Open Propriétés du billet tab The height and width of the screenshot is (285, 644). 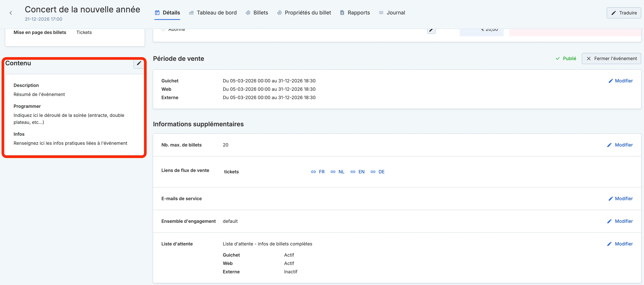coord(304,13)
